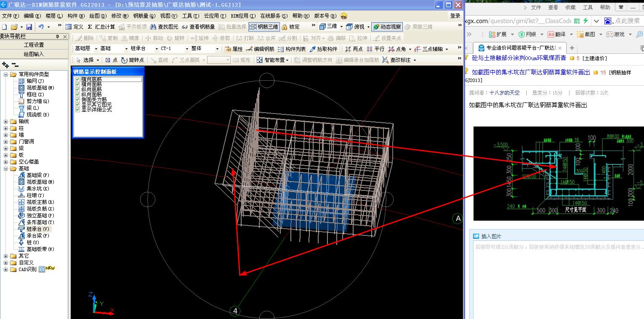The image size is (644, 319).
Task: Select the 拾取构件 pick component tool
Action: point(323,49)
